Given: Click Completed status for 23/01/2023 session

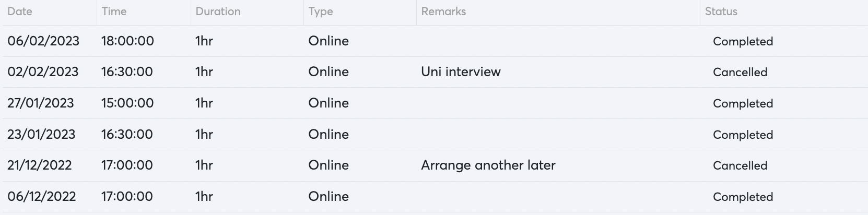Looking at the screenshot, I should pyautogui.click(x=743, y=135).
